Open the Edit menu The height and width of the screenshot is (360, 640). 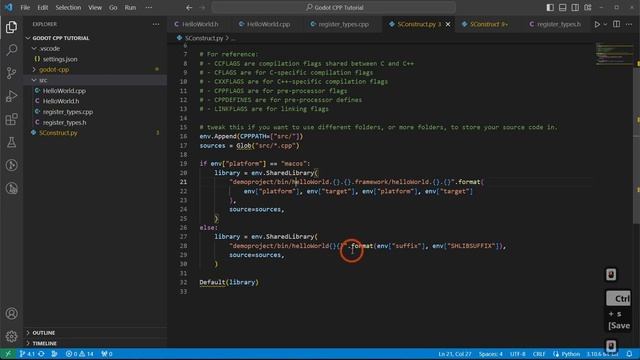tap(42, 7)
